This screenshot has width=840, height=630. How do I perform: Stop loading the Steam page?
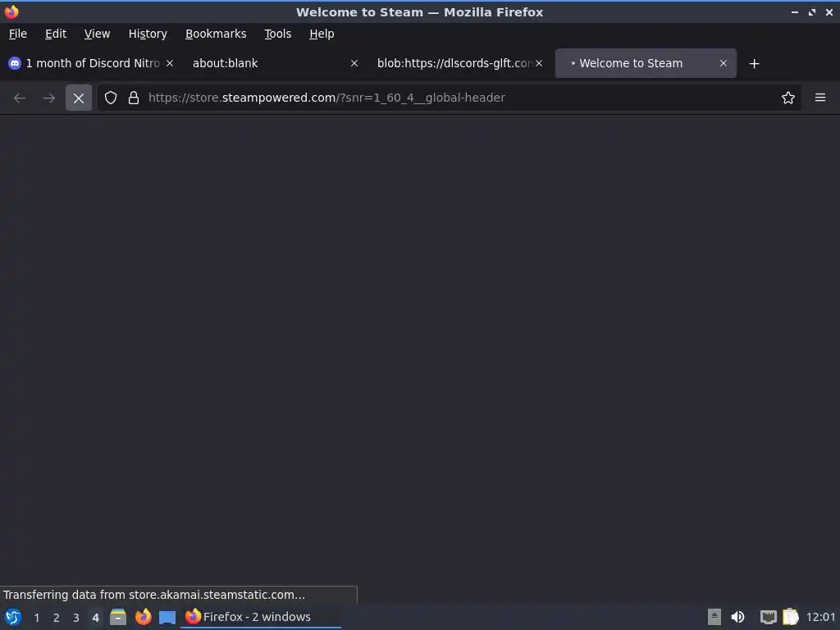click(x=78, y=98)
